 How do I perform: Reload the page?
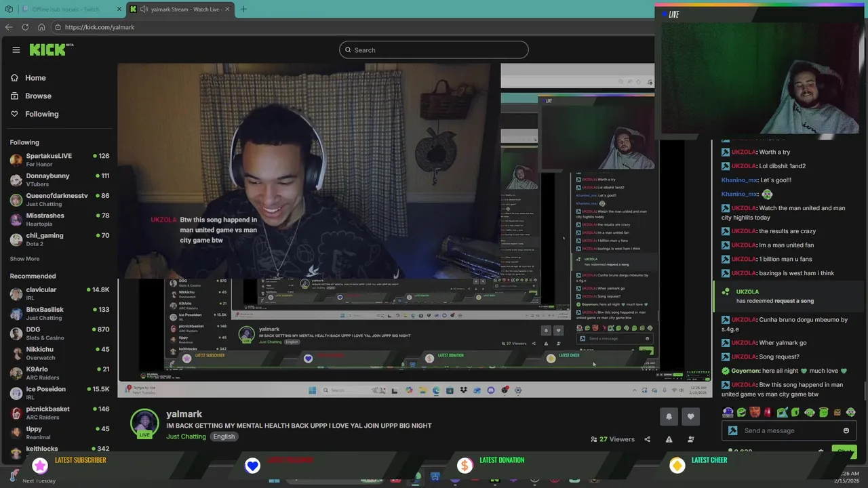click(x=25, y=27)
